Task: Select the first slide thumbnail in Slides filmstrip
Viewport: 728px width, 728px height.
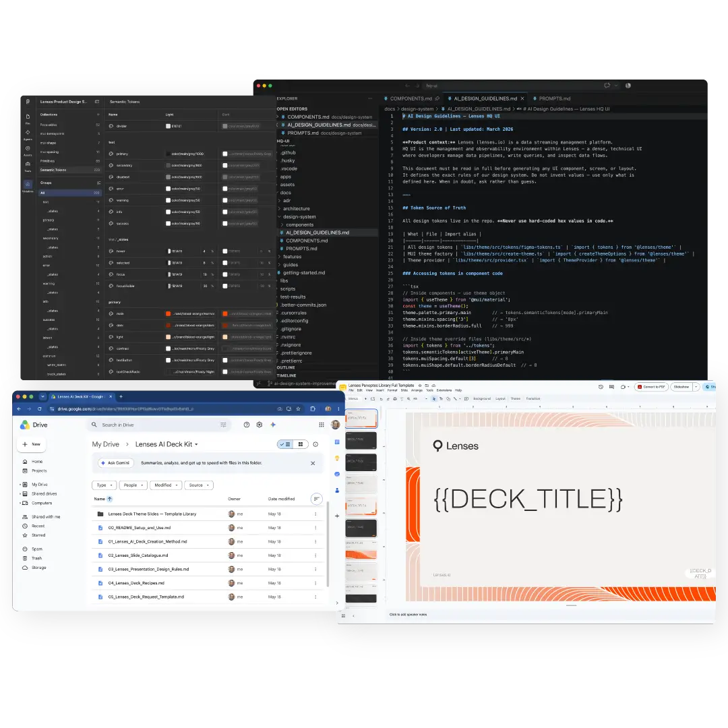Action: click(361, 419)
